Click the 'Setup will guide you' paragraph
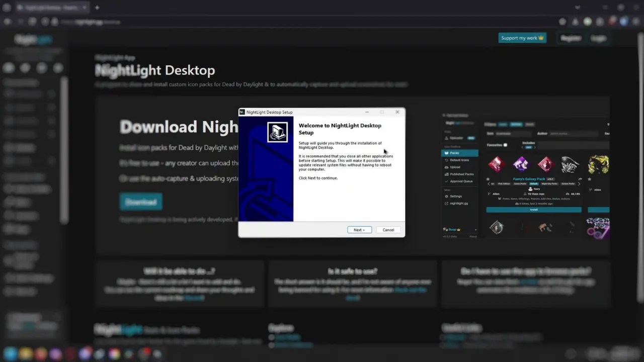Screen dimensions: 644x362 tap(340, 145)
